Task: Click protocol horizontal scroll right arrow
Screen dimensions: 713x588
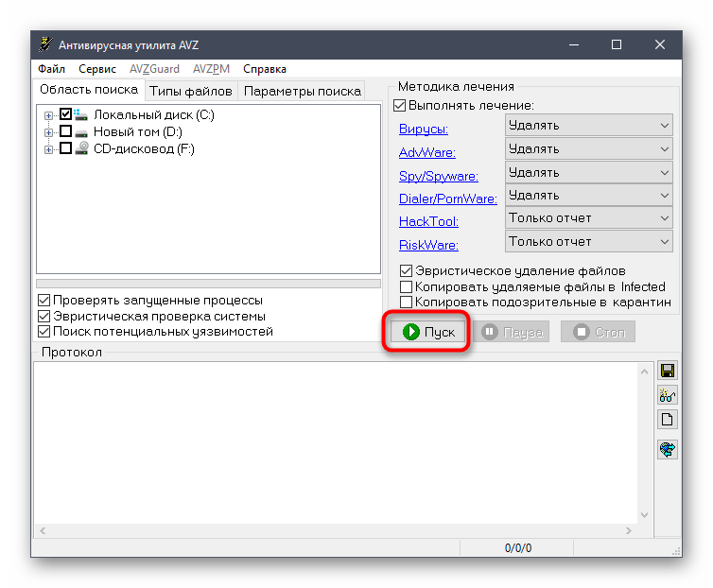Action: 629,530
